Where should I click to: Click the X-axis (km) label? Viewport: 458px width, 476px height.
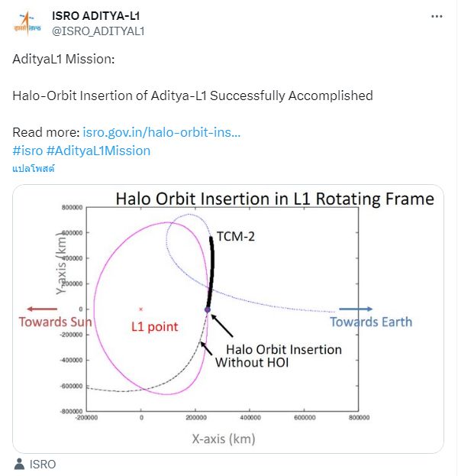coord(223,439)
